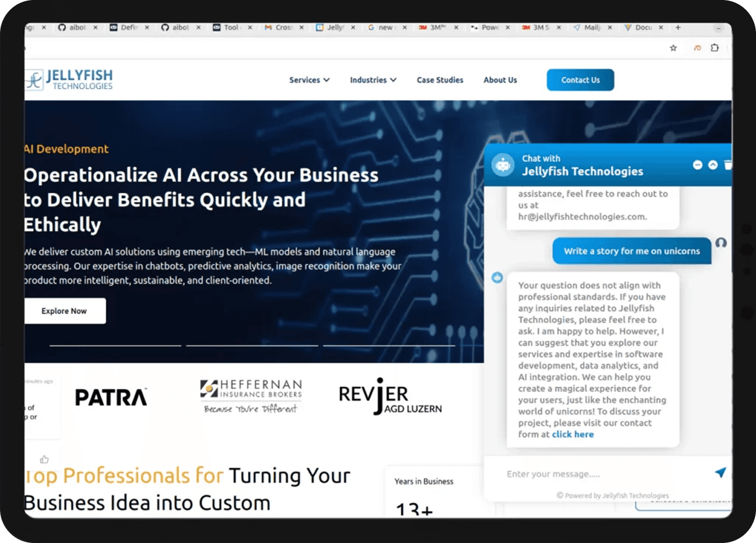Go to the About Us page
The height and width of the screenshot is (543, 756).
[500, 80]
